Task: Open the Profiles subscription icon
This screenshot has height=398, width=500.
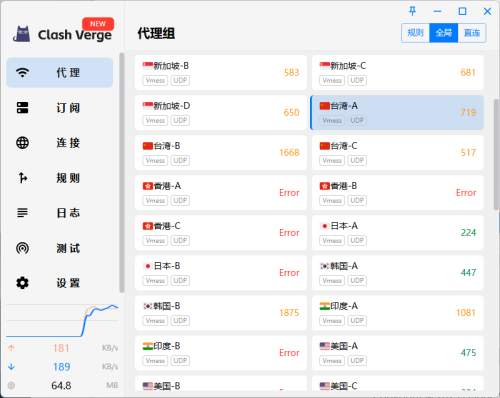Action: click(x=22, y=108)
